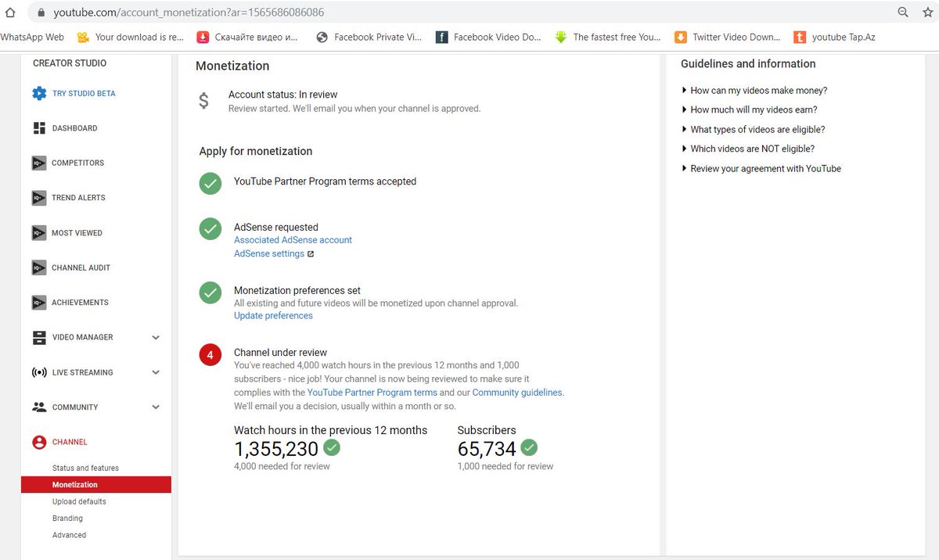The width and height of the screenshot is (939, 560).
Task: Click the Update preferences link
Action: [x=273, y=316]
